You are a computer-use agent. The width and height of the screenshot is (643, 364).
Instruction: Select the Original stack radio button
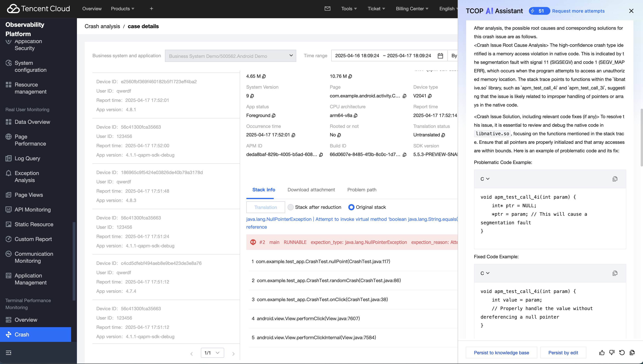351,207
